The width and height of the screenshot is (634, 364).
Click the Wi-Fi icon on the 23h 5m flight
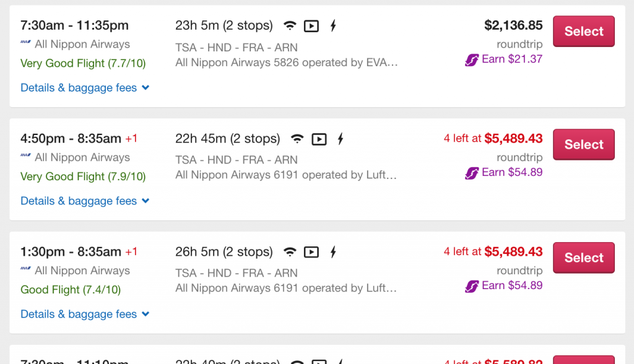point(290,26)
